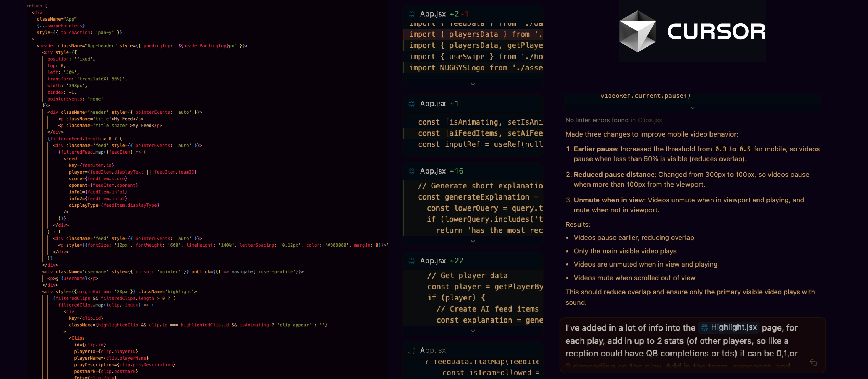Click the <Clips component opening tag
868x379 pixels.
coord(77,338)
